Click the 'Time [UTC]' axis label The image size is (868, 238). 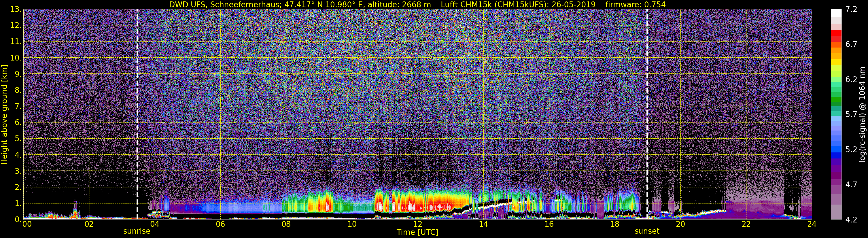[417, 232]
